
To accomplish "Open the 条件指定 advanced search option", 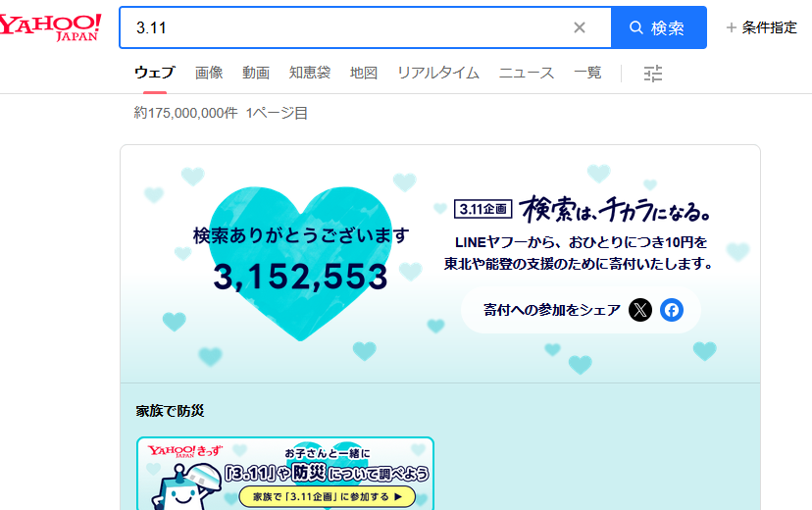I will click(x=761, y=27).
